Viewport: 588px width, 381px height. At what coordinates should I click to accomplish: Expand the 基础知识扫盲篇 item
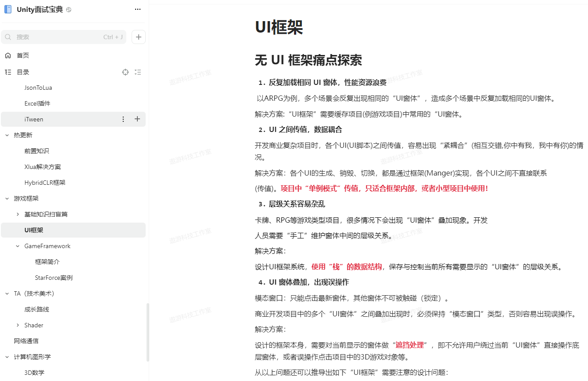point(18,214)
